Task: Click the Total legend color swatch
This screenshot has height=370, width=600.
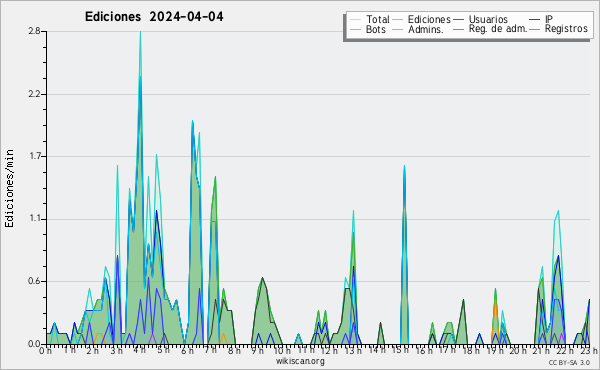Action: (355, 20)
